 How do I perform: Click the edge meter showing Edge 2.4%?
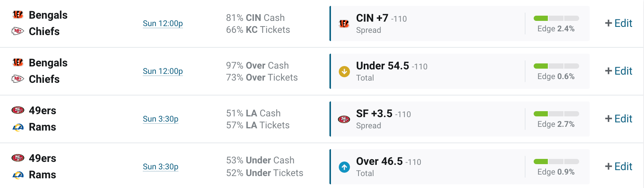556,18
